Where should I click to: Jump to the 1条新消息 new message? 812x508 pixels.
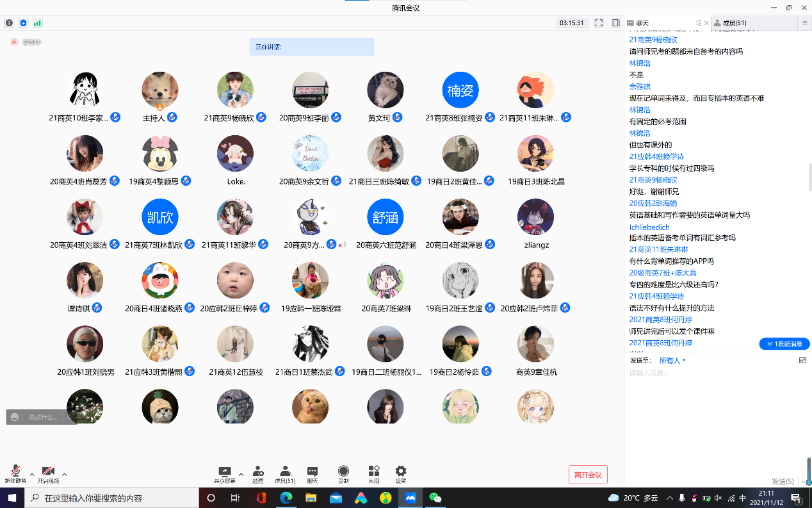(x=784, y=344)
